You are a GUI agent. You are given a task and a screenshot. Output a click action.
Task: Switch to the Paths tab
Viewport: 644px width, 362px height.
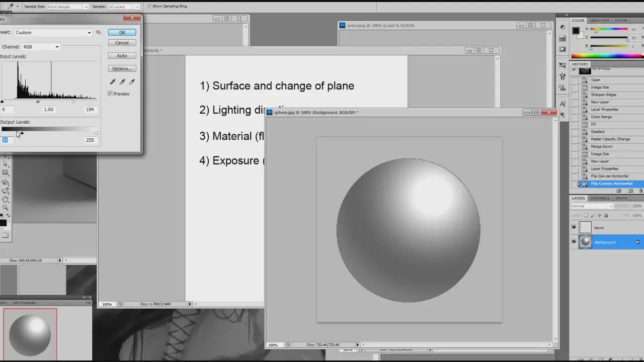pyautogui.click(x=621, y=198)
